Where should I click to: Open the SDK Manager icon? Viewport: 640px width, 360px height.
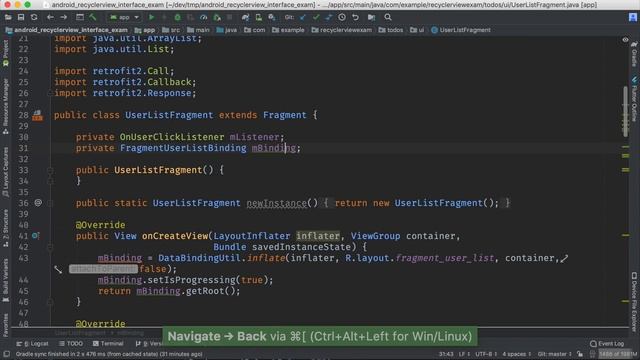click(271, 17)
